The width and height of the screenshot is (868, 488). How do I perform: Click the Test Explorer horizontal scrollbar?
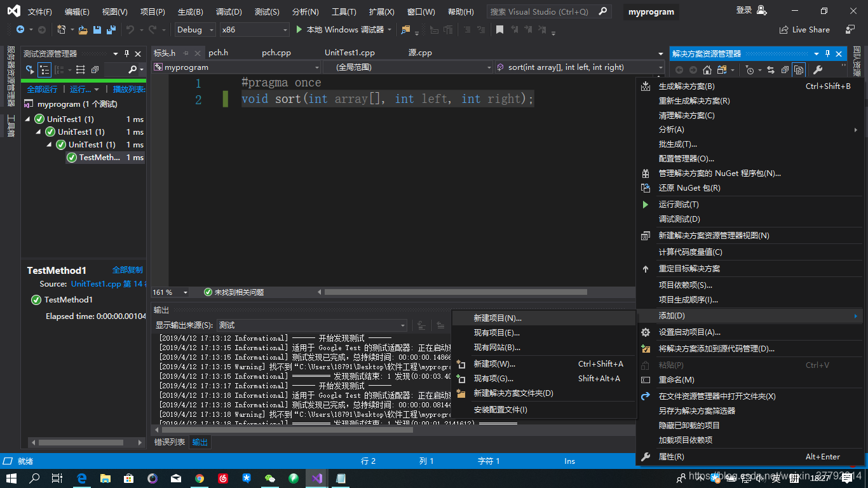(x=81, y=442)
